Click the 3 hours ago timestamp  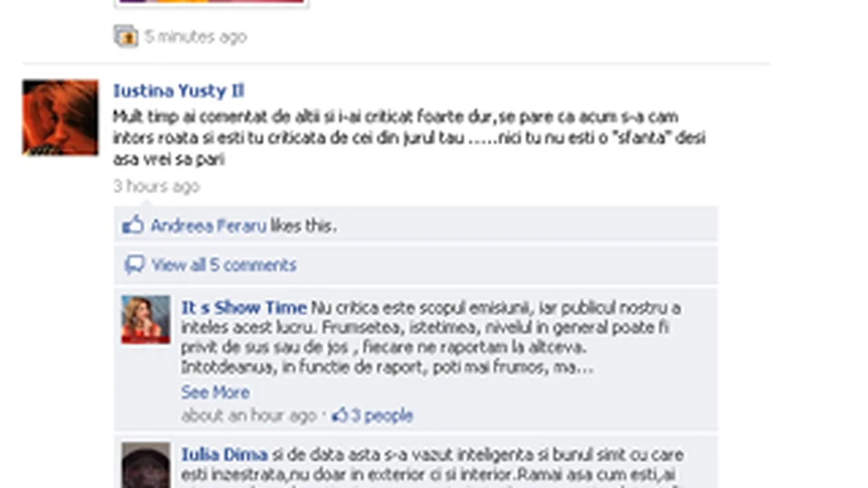click(x=156, y=187)
